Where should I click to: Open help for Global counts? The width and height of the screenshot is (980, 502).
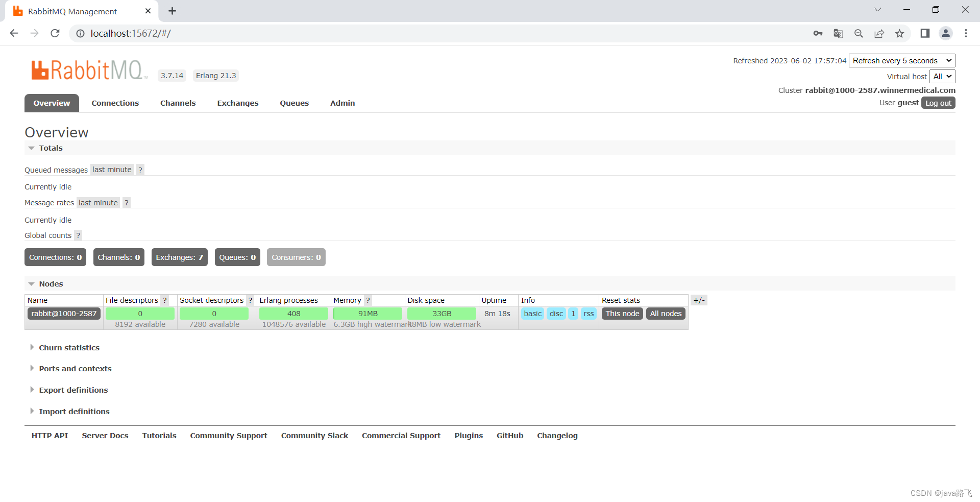point(78,235)
